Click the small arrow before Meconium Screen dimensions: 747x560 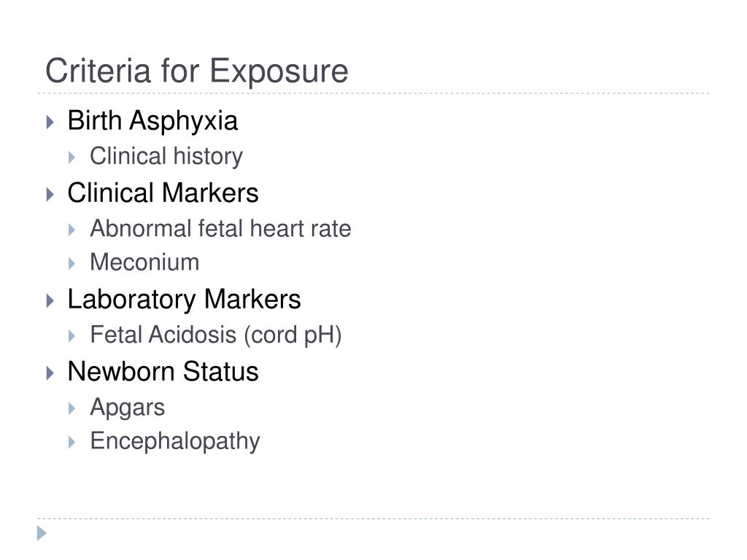pyautogui.click(x=72, y=264)
